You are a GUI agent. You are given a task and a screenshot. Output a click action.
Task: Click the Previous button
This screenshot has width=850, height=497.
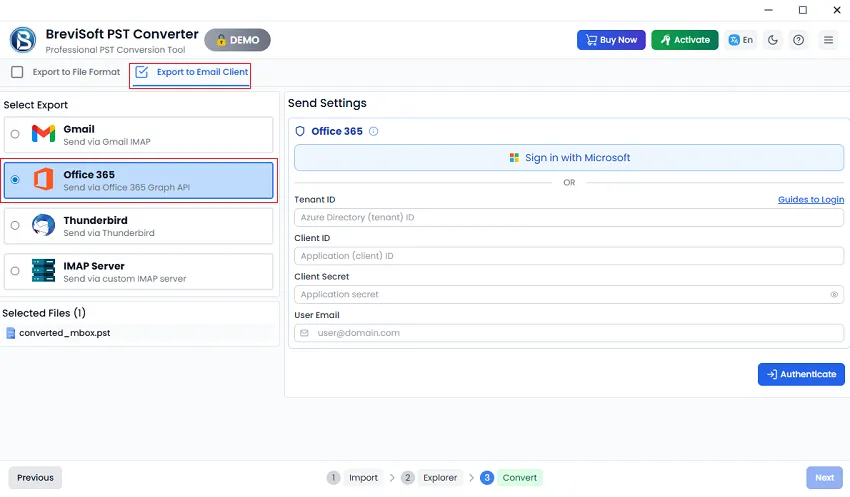click(x=35, y=477)
